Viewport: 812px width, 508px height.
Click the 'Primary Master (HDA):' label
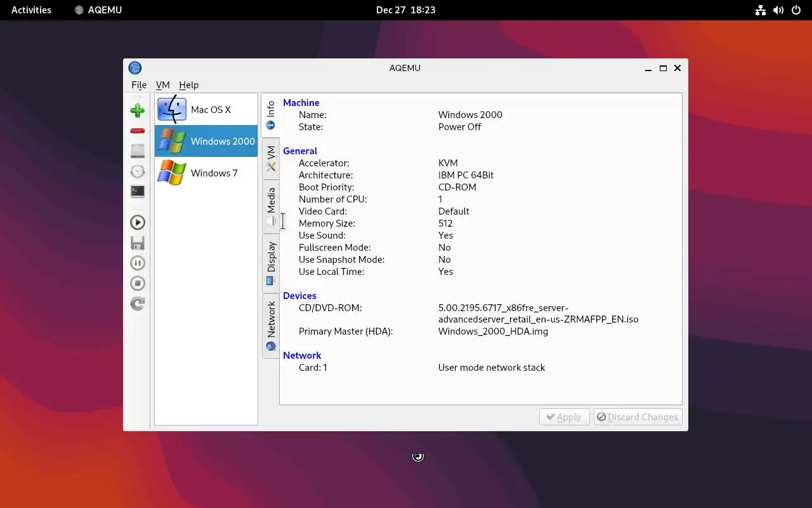[346, 331]
